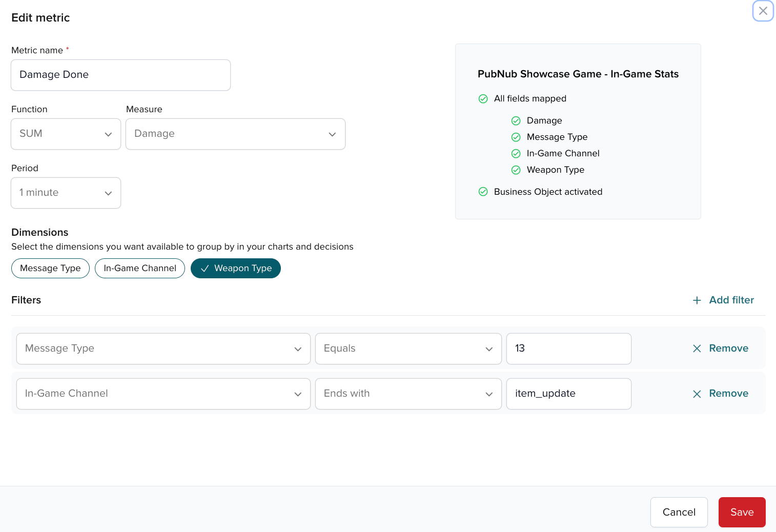Click the Cancel button
Screen dimensions: 776x532
[x=679, y=512]
